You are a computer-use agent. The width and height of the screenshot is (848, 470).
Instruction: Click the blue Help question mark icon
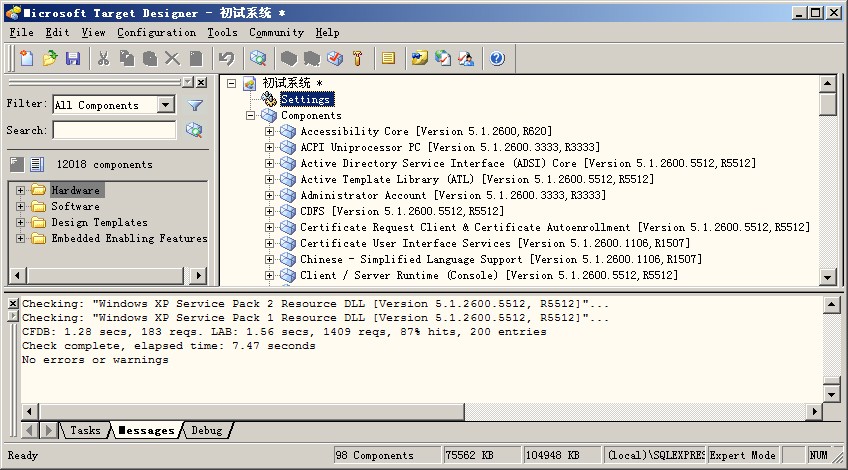[x=497, y=58]
